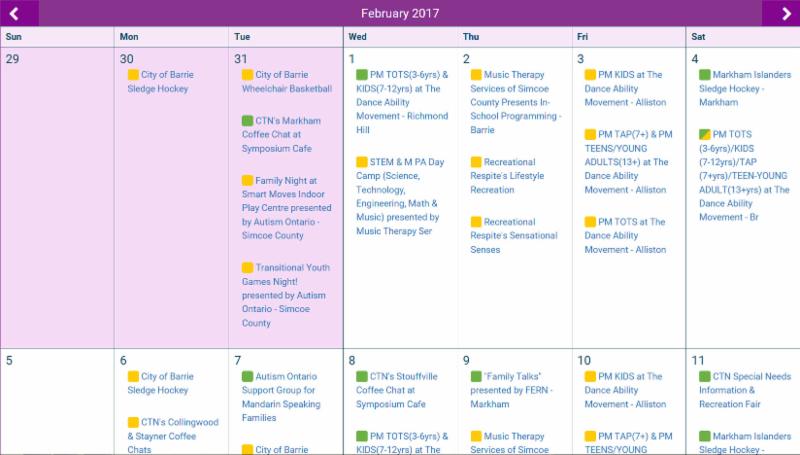Screen dimensions: 800x455
Task: Open "Family Talks" presented by FERN event
Action: click(513, 390)
